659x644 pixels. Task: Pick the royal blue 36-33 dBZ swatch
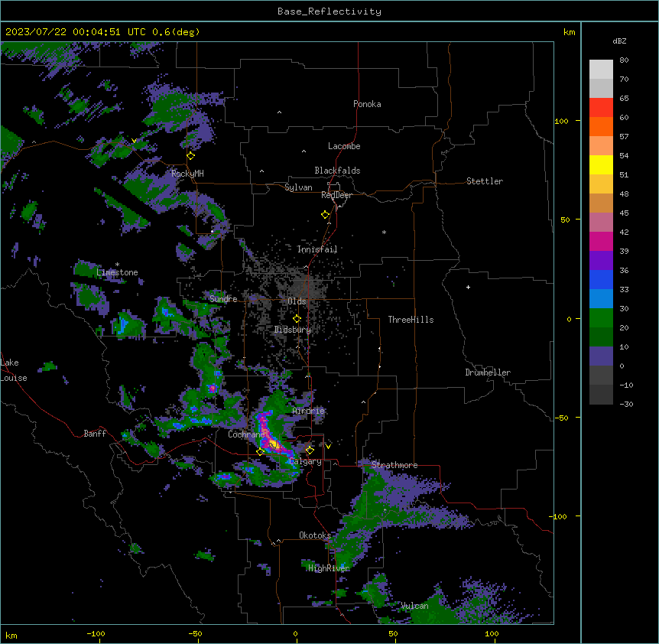coord(601,279)
